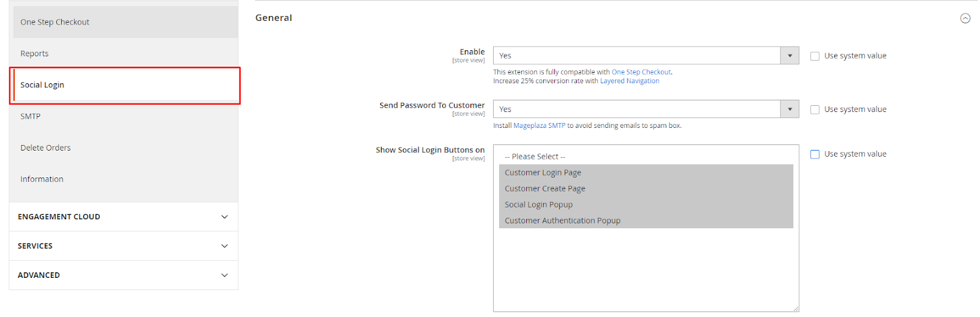Screen dimensions: 980x317
Task: Follow the Layered Navigation link
Action: coord(629,81)
